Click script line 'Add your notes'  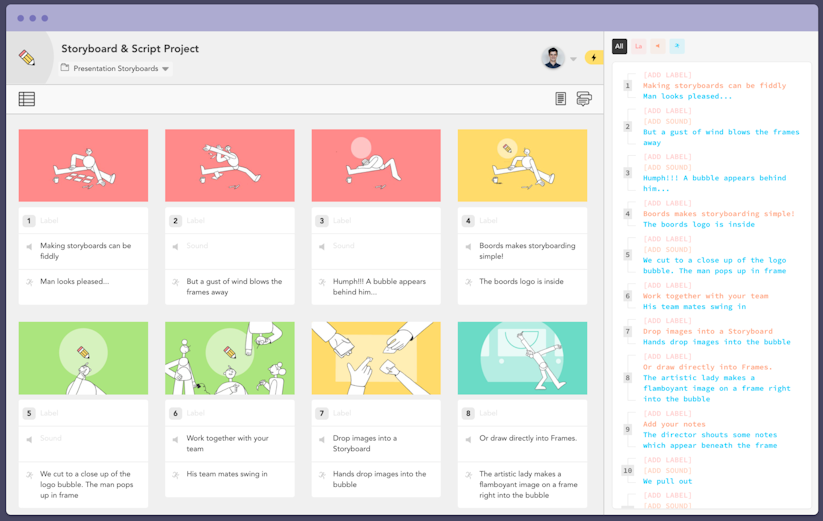pos(674,424)
